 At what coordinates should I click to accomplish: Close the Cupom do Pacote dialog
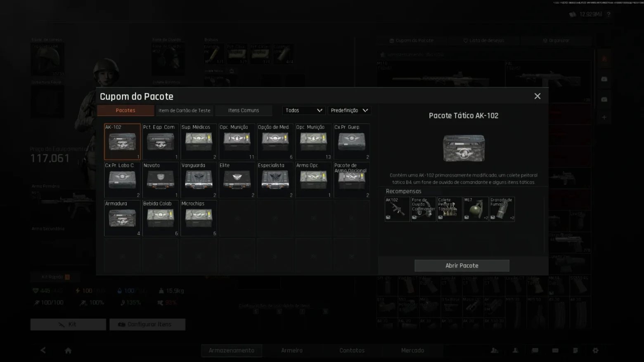[537, 96]
